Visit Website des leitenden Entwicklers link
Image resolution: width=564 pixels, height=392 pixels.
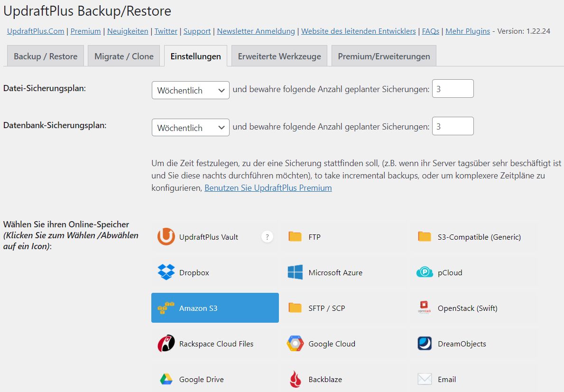pyautogui.click(x=358, y=31)
